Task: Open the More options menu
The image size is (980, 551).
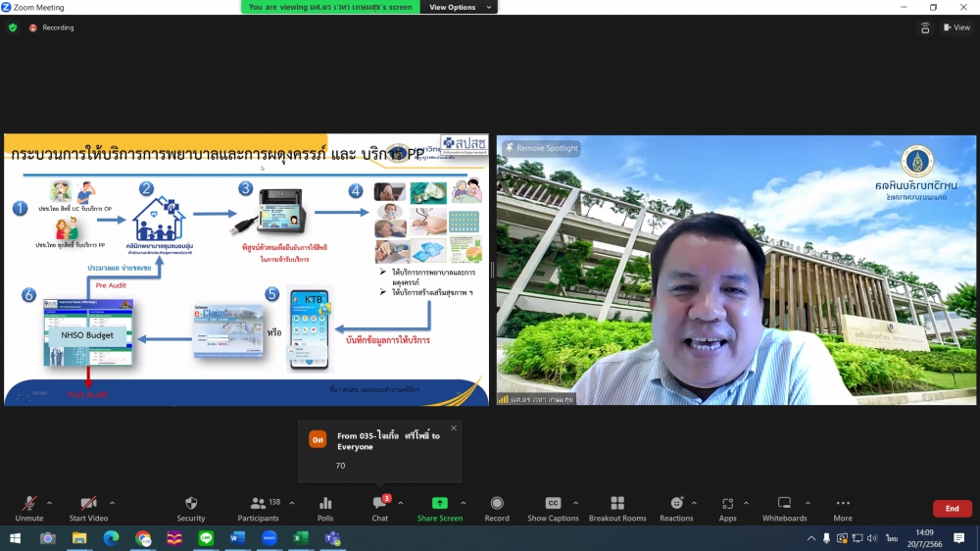Action: click(x=843, y=509)
